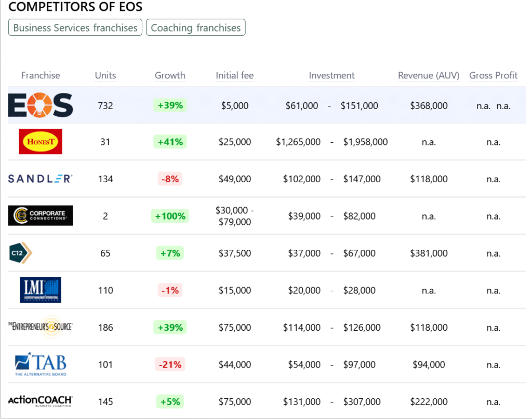The height and width of the screenshot is (419, 532).
Task: Click the $15,000 initial fee value
Action: point(235,291)
